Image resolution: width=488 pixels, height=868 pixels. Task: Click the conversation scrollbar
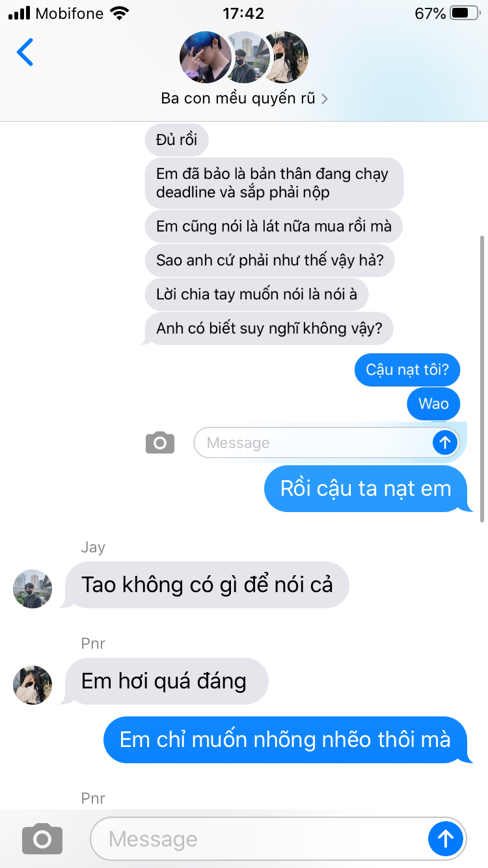click(x=481, y=378)
